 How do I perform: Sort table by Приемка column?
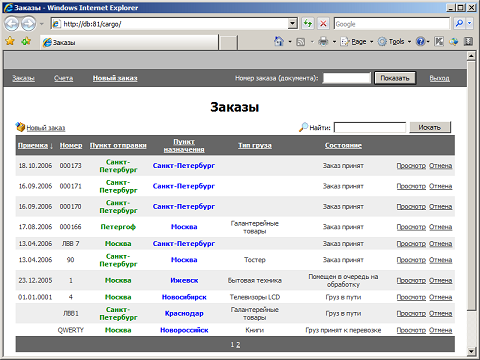33,145
